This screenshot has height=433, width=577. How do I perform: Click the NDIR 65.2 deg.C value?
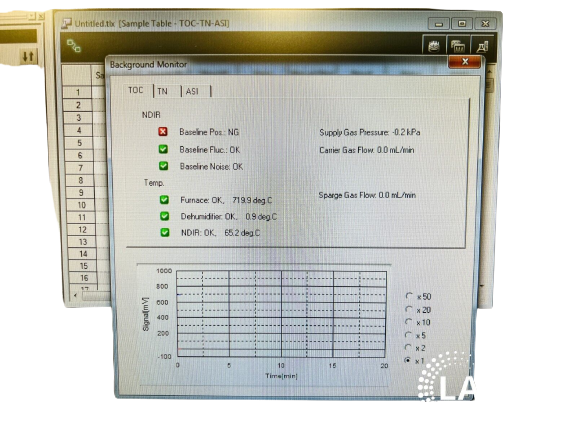(242, 233)
